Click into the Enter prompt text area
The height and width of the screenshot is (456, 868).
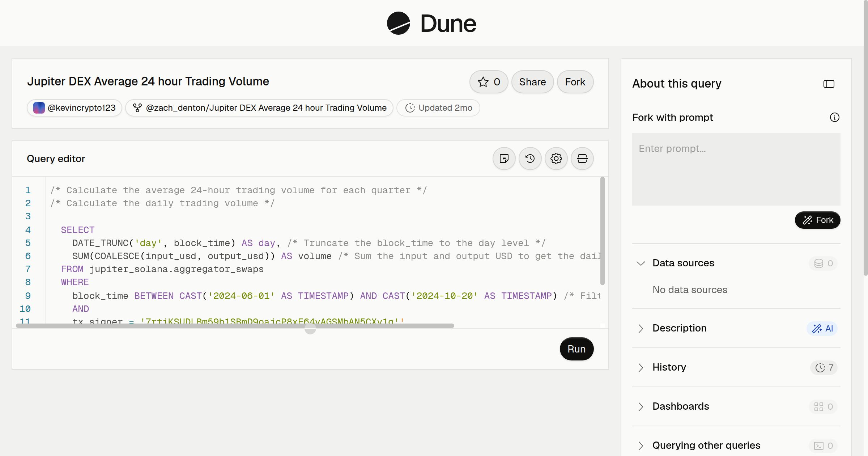pyautogui.click(x=736, y=169)
